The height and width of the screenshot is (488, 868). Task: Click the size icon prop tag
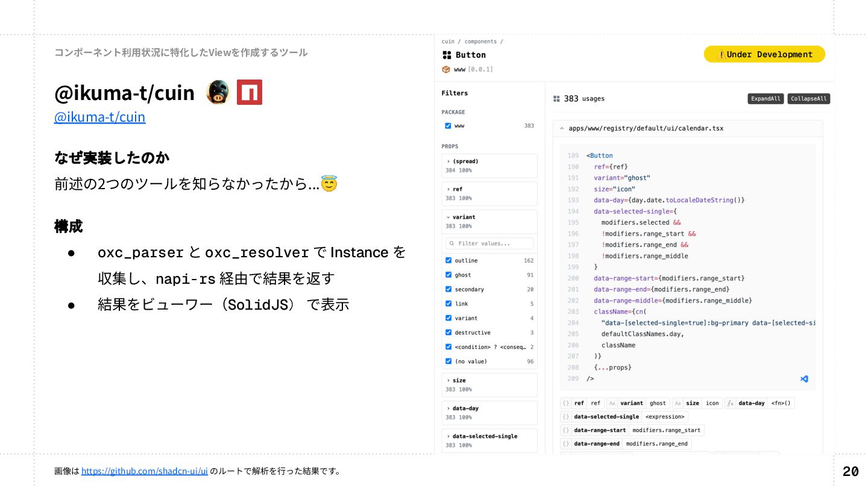[x=697, y=403]
